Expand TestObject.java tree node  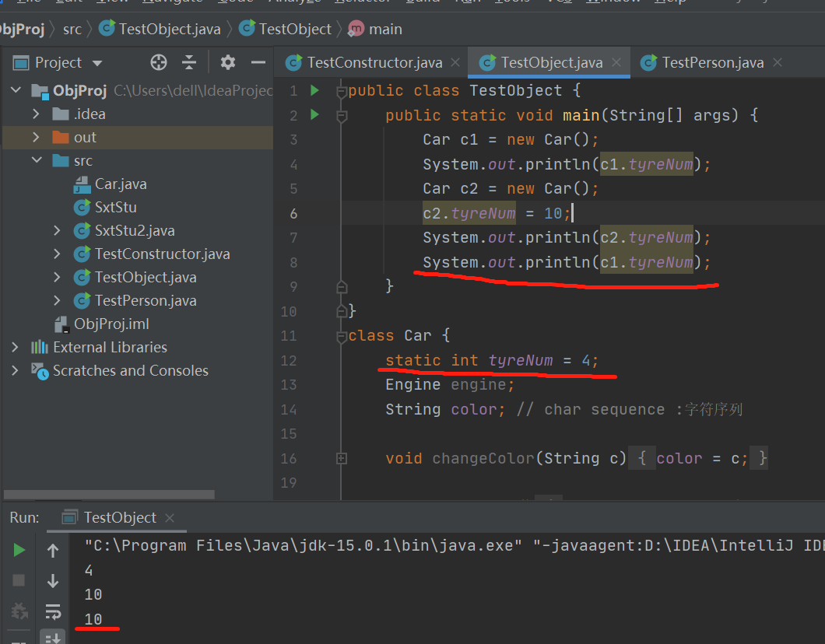click(x=57, y=277)
